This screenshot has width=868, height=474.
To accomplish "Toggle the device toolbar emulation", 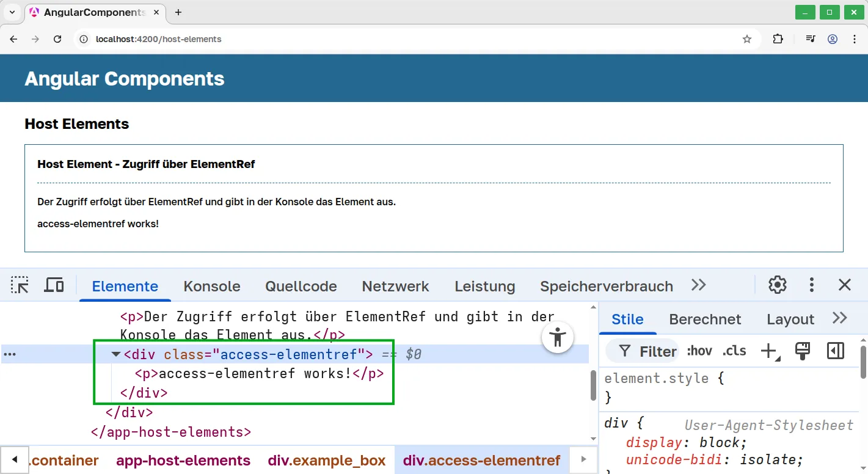I will pyautogui.click(x=54, y=285).
